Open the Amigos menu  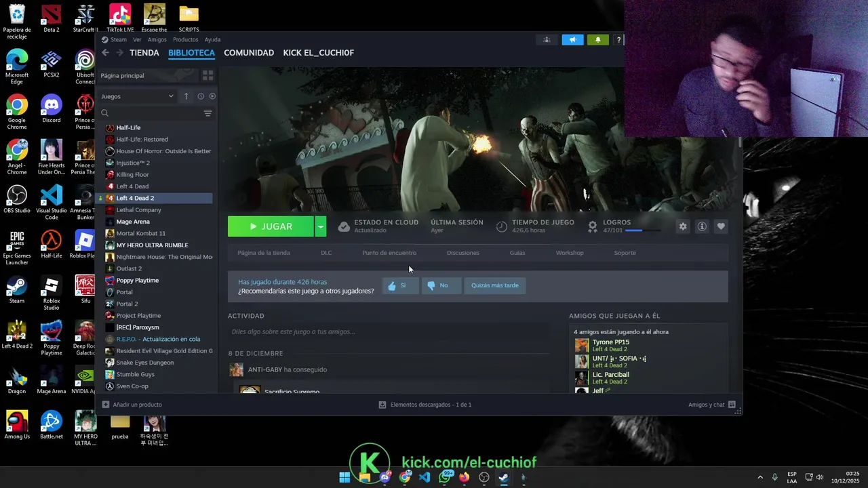click(157, 39)
